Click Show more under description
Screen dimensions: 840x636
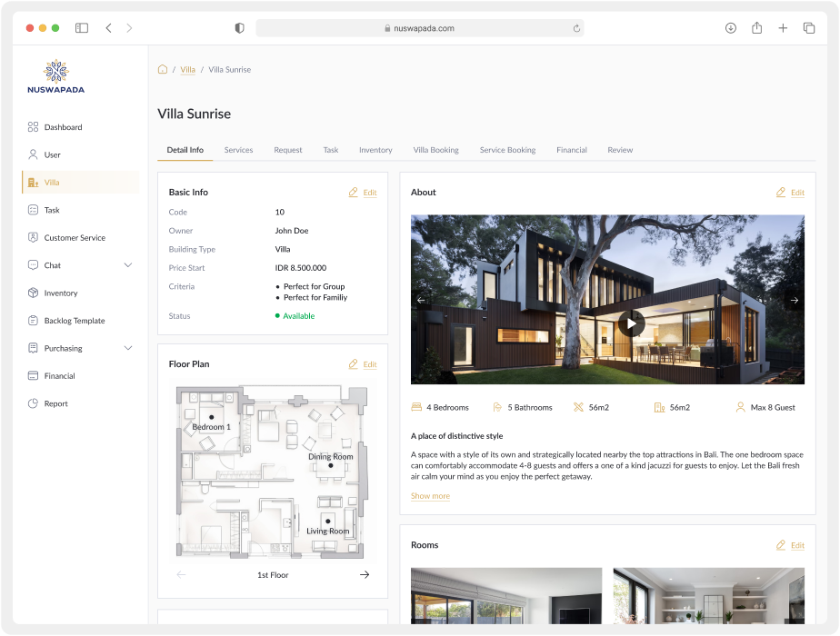(x=430, y=496)
